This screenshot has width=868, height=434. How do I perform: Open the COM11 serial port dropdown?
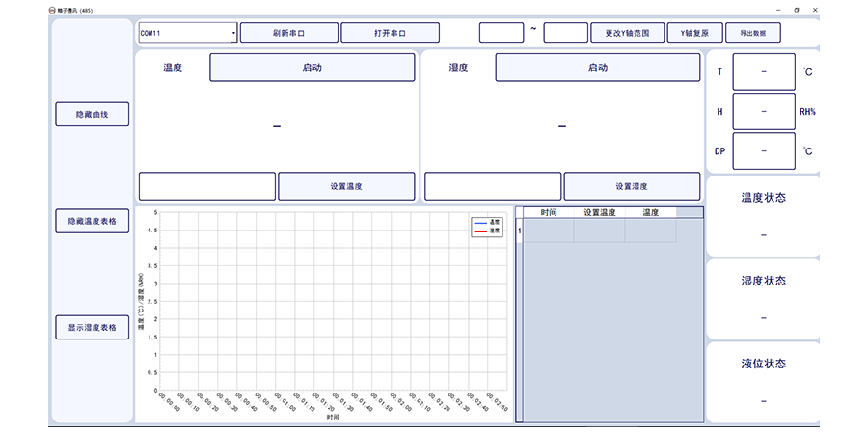coord(188,33)
